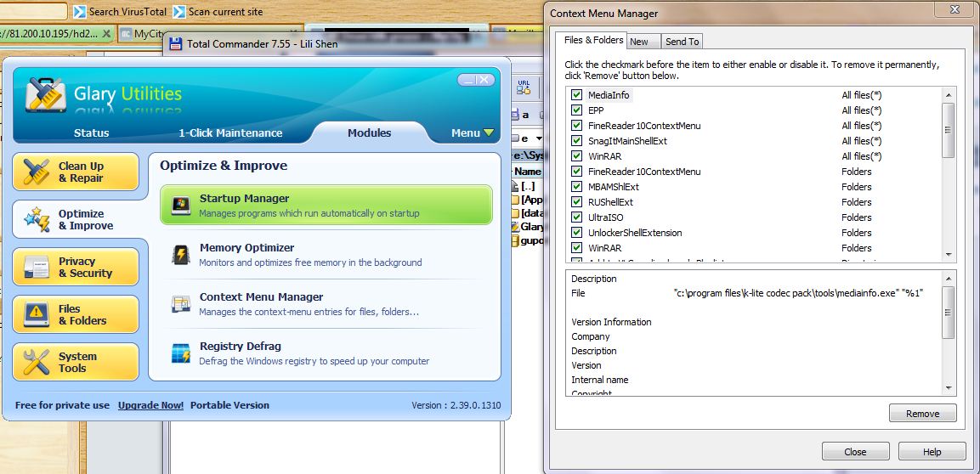
Task: Open the Send To tab
Action: point(682,42)
